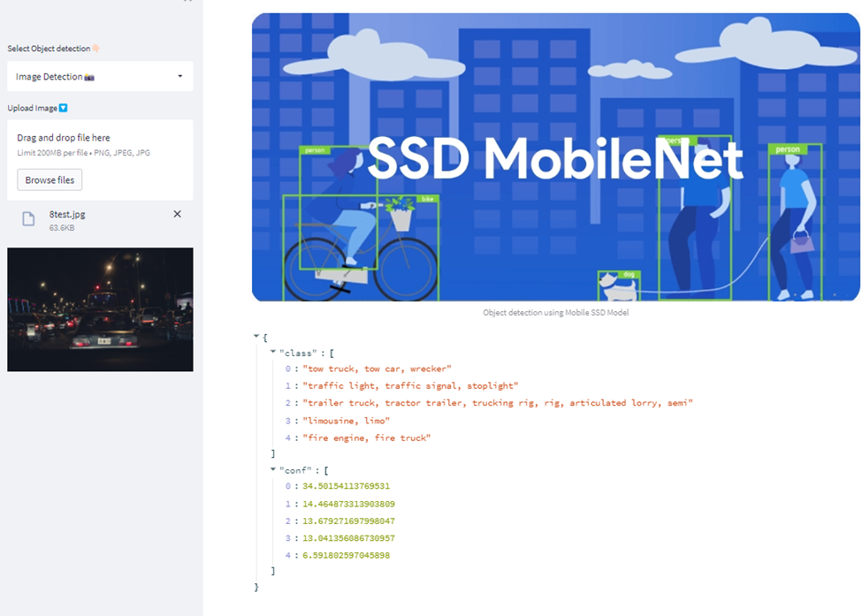The image size is (862, 616).
Task: Click the "fire engine, fire truck" entry
Action: 366,438
